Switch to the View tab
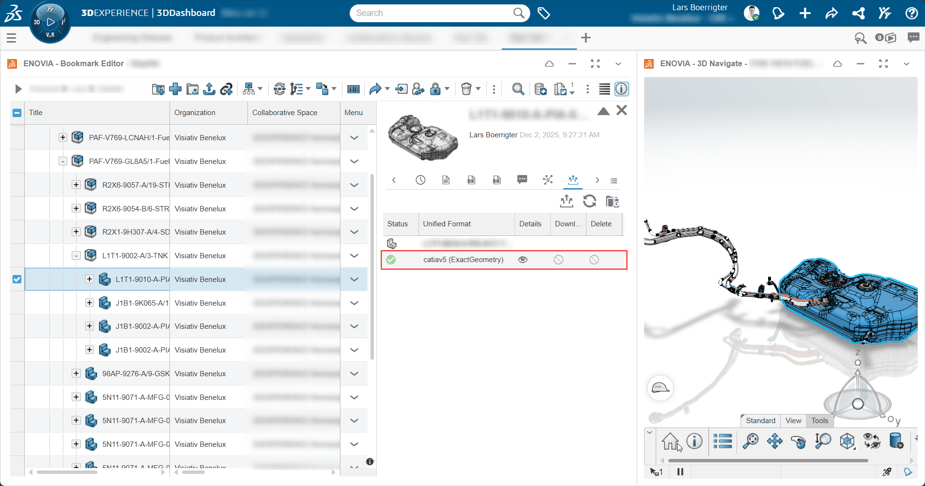The height and width of the screenshot is (486, 925). [793, 421]
